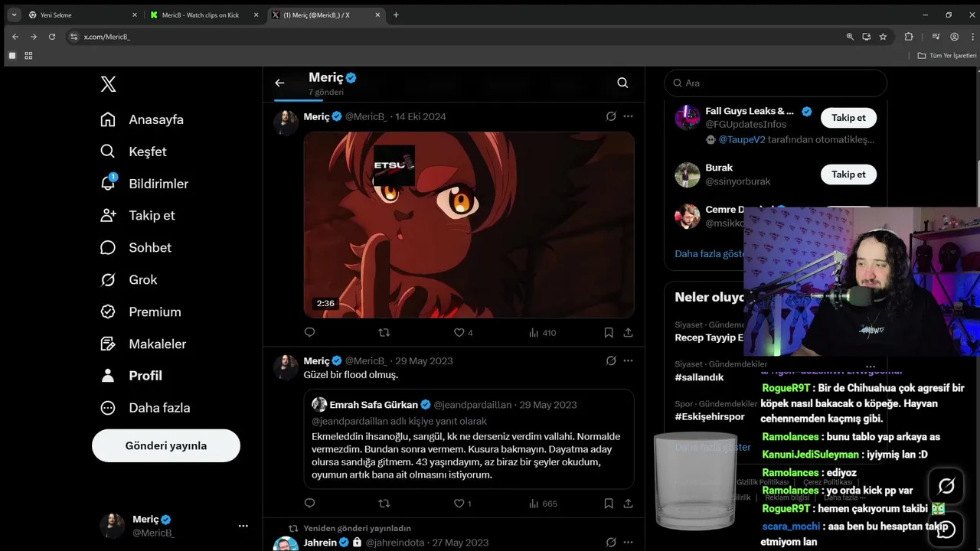Open @MericB_ handle on 29 May 2023 post
The height and width of the screenshot is (551, 980).
366,360
